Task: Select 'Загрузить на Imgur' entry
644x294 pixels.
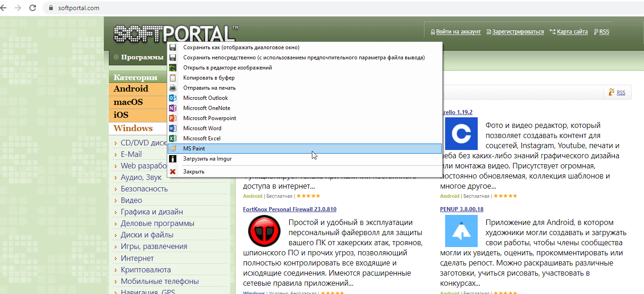Action: (x=305, y=159)
